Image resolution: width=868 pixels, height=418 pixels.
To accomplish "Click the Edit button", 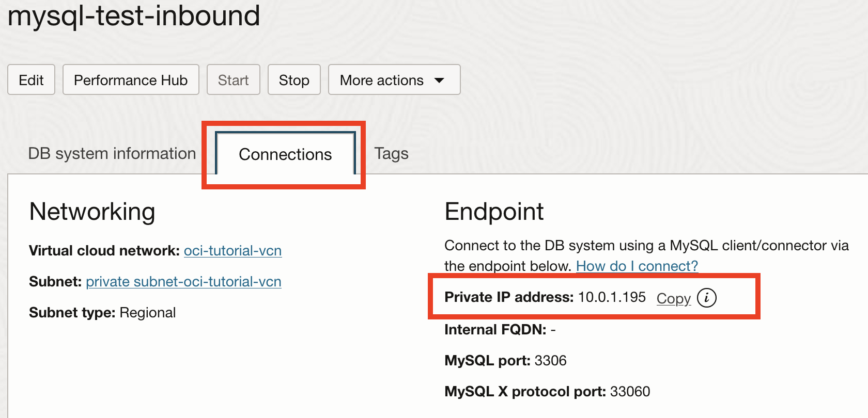I will pos(31,80).
